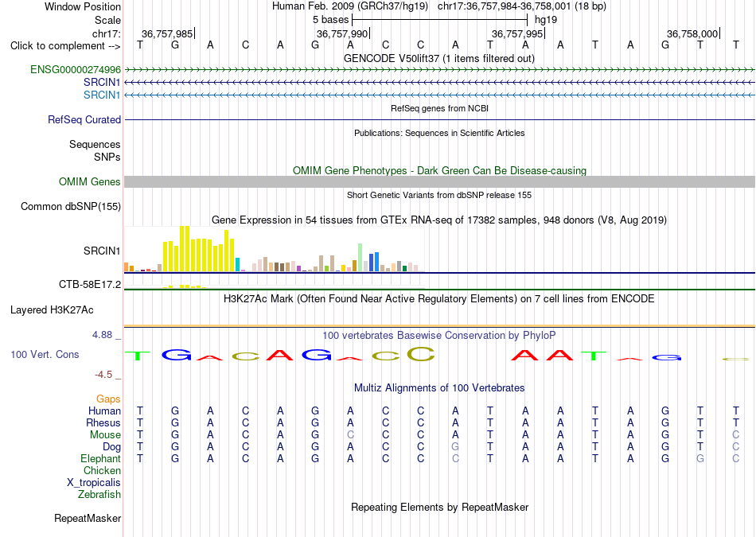Viewport: 756px width, 537px height.
Task: Click the hg19 label beside the scale bar
Action: 546,20
